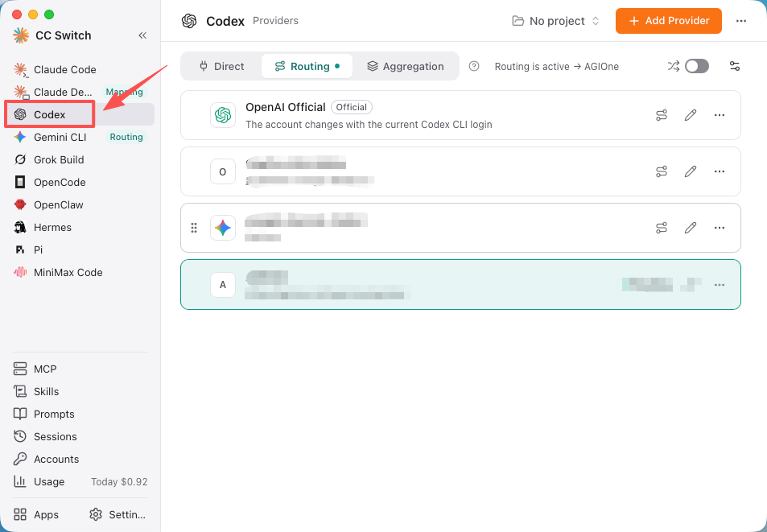
Task: Open MiniMax Code in sidebar
Action: tap(80, 272)
